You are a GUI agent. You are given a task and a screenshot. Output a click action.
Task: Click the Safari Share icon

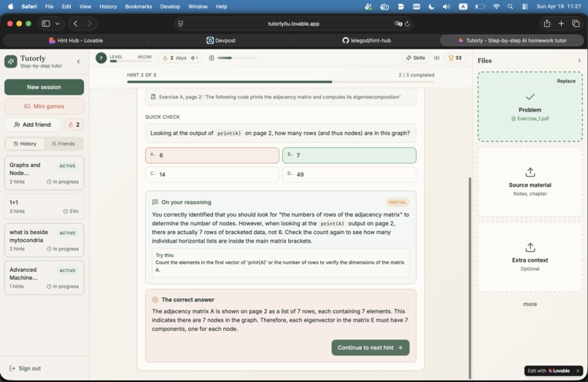[x=547, y=23]
